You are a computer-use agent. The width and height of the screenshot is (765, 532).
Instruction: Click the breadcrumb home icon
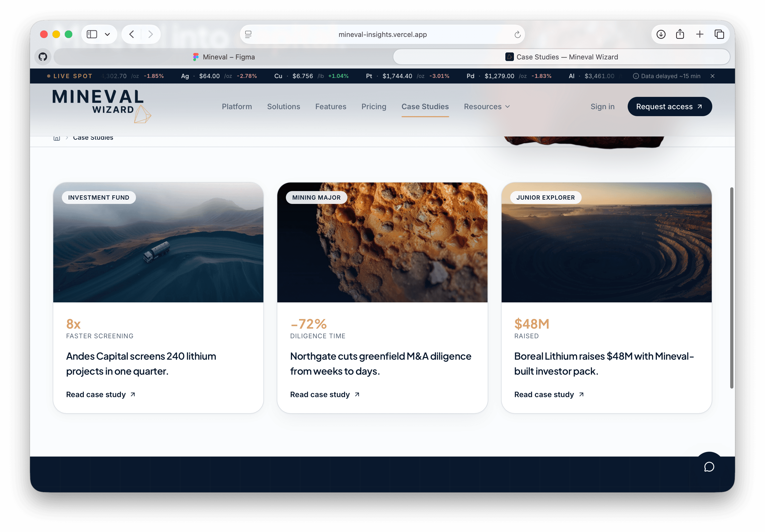click(x=57, y=138)
